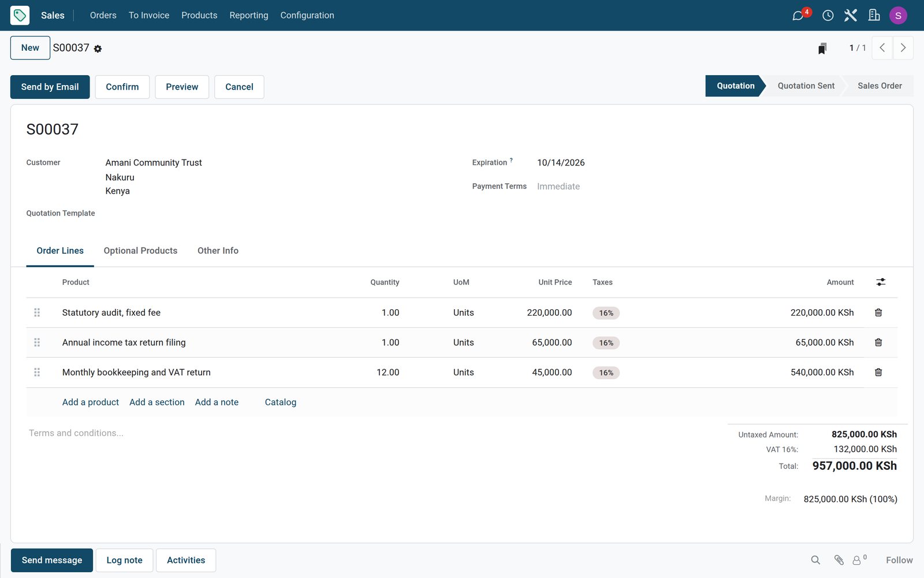
Task: Open the company switcher building icon
Action: pyautogui.click(x=874, y=16)
